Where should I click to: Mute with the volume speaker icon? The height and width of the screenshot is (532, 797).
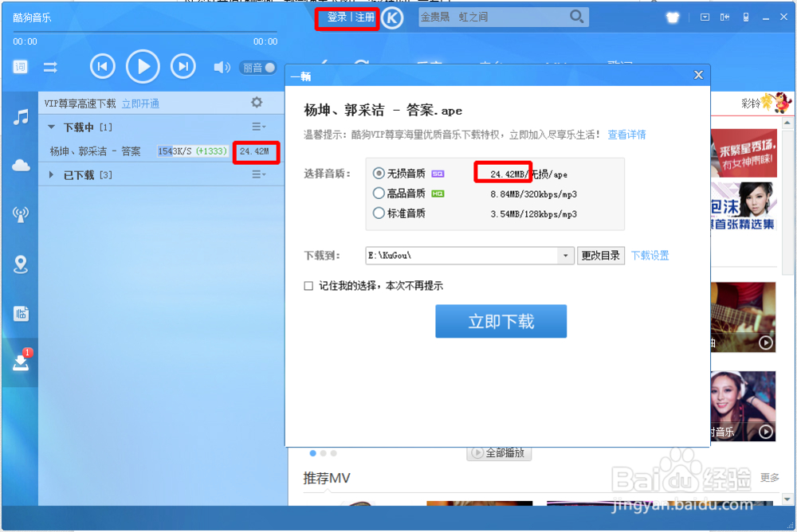[222, 67]
